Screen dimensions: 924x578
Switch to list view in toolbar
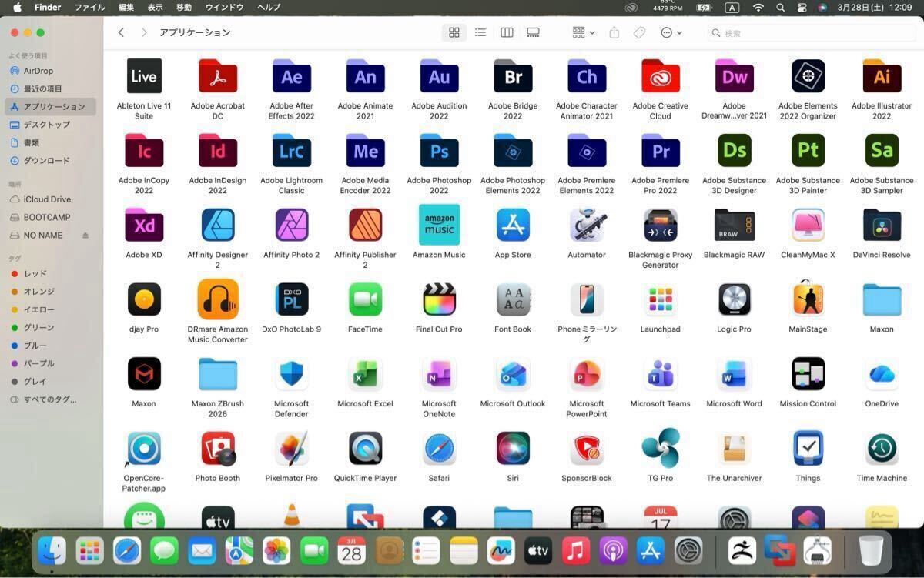click(x=480, y=32)
